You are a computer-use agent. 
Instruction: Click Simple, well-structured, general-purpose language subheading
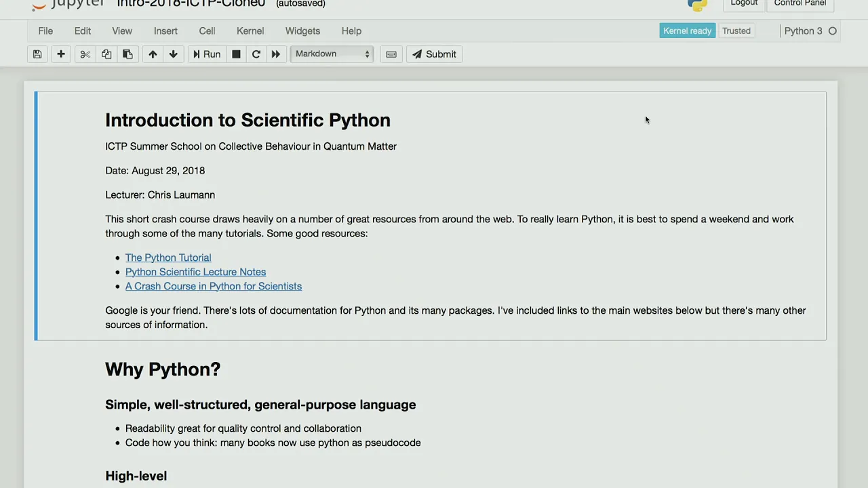tap(260, 405)
